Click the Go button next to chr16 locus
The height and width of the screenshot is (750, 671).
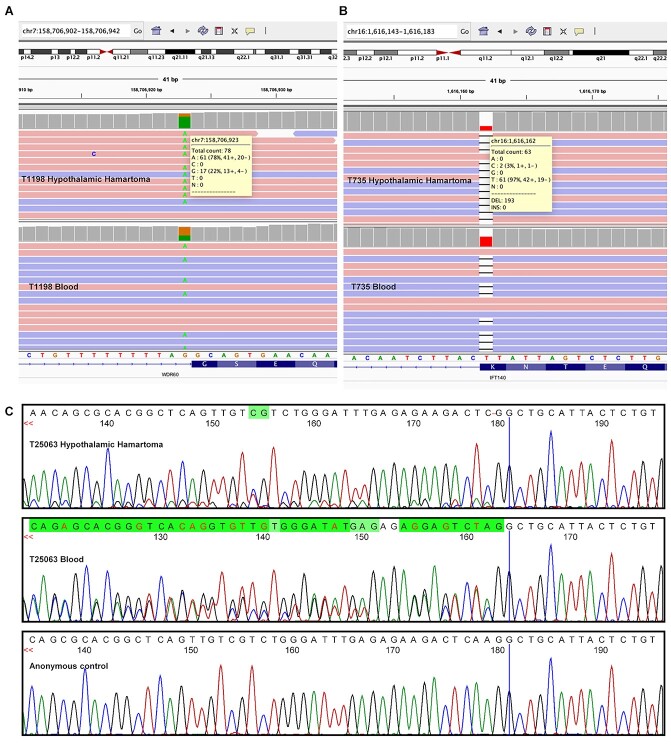[464, 32]
